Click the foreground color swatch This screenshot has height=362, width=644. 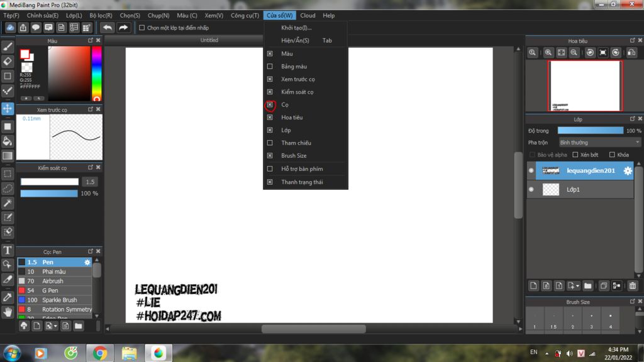pos(25,54)
